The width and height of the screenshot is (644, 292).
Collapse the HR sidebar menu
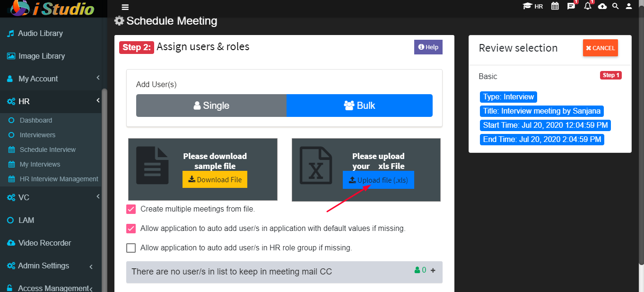51,101
